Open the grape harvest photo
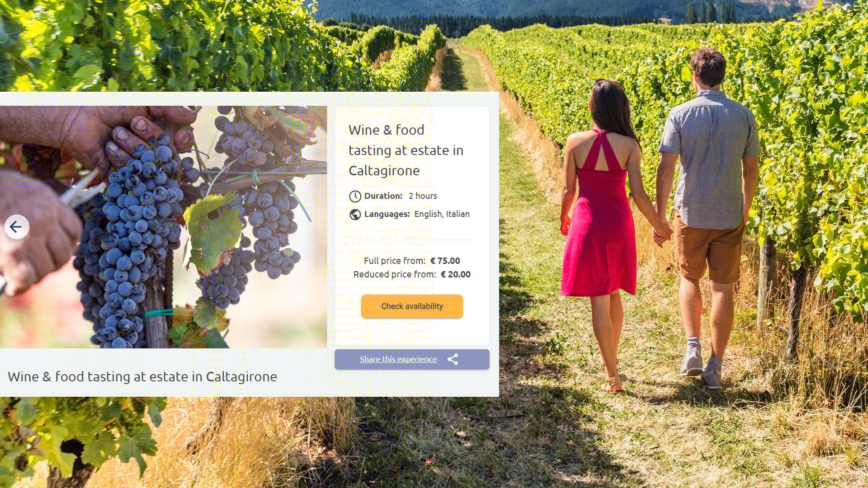This screenshot has height=488, width=868. tap(163, 227)
